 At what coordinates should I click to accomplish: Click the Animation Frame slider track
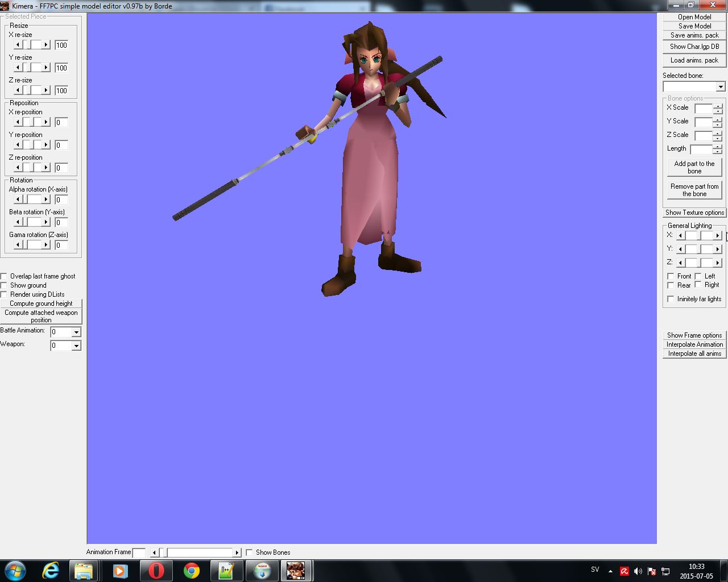(196, 552)
